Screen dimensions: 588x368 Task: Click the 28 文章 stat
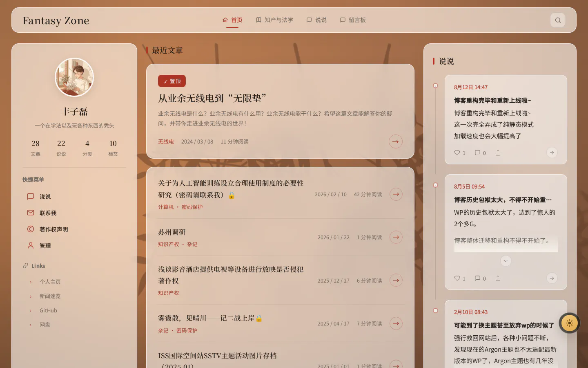click(x=36, y=148)
